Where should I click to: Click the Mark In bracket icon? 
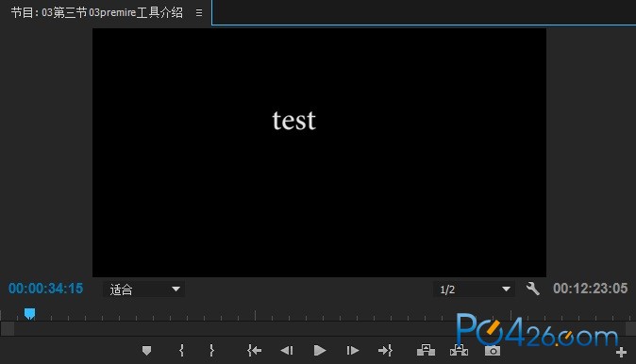182,350
